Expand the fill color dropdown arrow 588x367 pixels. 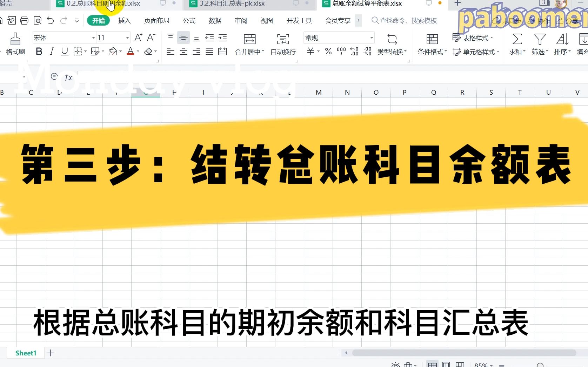click(x=120, y=52)
